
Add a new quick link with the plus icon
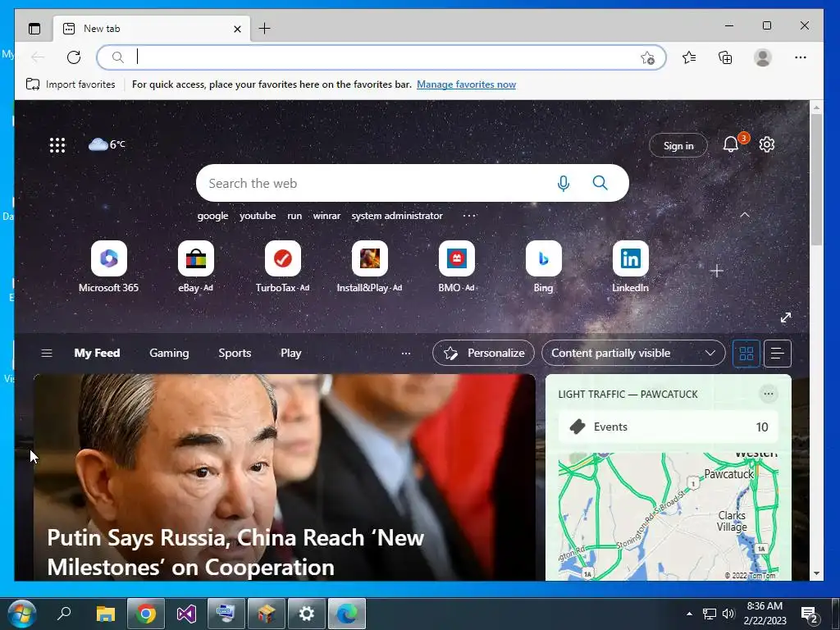coord(717,271)
